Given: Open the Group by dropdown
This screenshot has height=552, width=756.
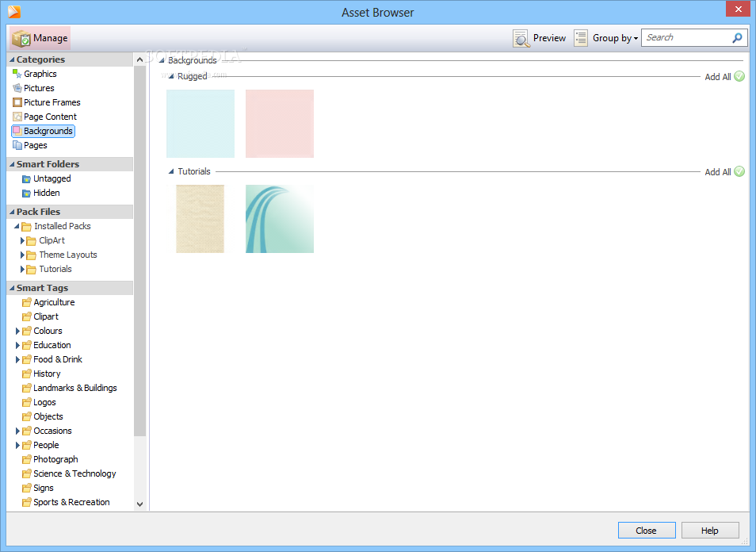Looking at the screenshot, I should (x=615, y=38).
